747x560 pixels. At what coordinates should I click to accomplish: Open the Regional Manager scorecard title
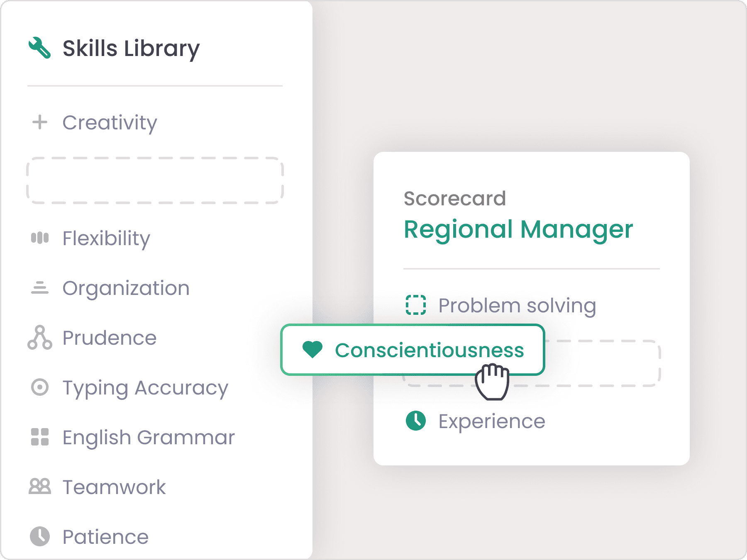[518, 229]
